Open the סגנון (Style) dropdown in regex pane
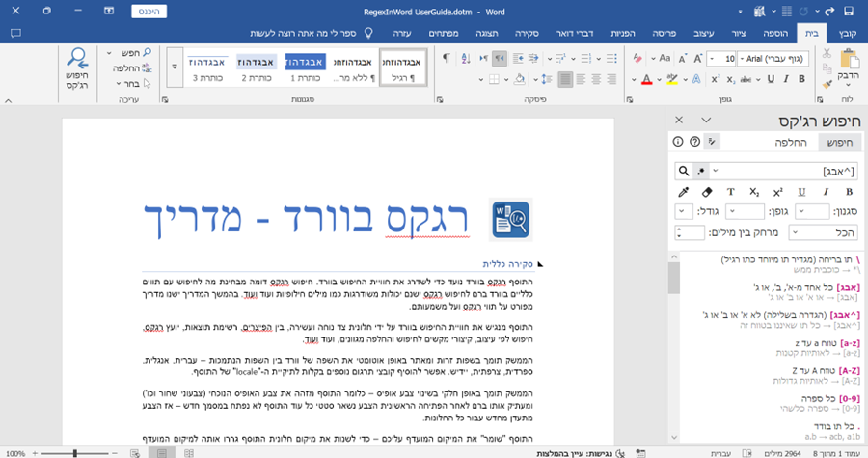The image size is (868, 458). (812, 211)
